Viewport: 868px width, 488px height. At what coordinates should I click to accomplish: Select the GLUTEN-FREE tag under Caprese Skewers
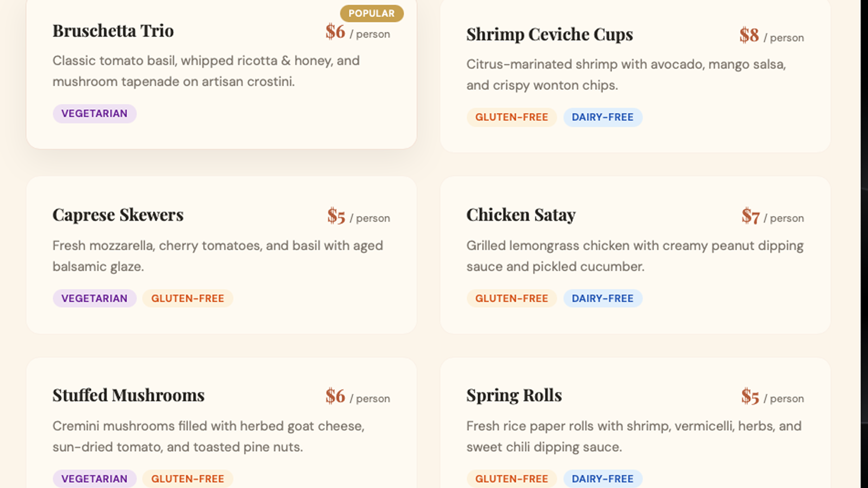187,298
